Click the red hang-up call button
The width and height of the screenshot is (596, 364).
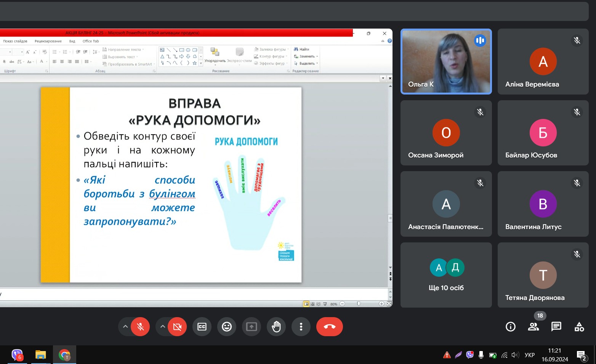click(x=329, y=327)
